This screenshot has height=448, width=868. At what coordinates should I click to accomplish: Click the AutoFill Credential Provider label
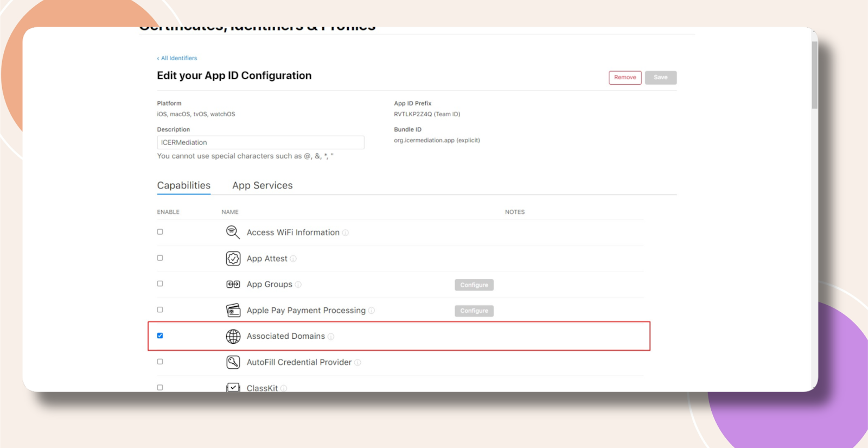click(x=299, y=362)
